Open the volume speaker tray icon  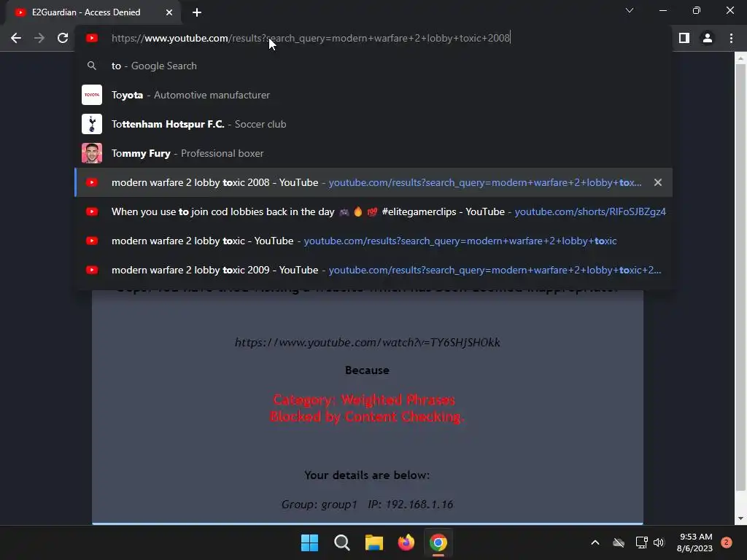659,542
